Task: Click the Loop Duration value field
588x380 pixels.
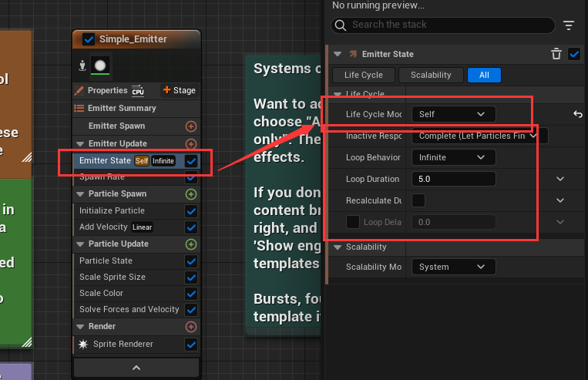Action: [x=452, y=179]
